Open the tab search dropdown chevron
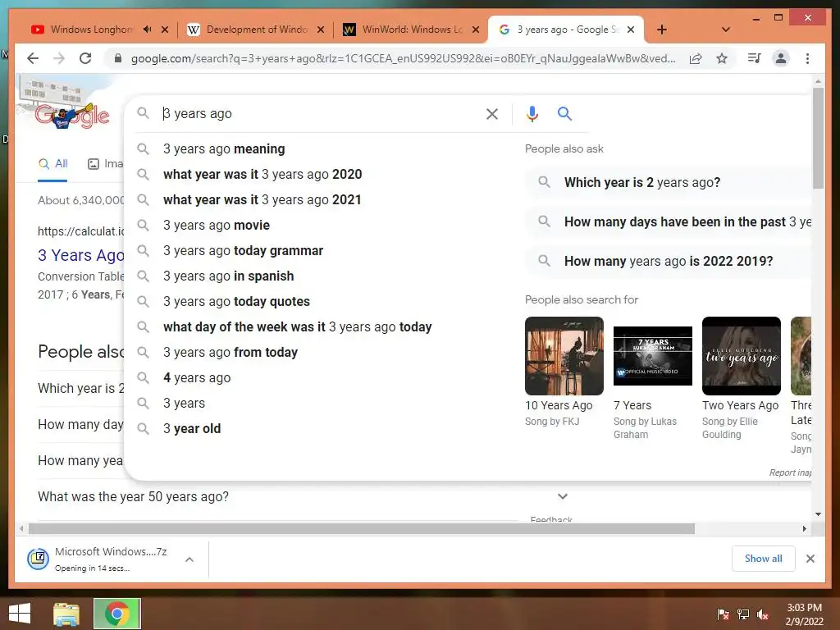 click(x=726, y=30)
